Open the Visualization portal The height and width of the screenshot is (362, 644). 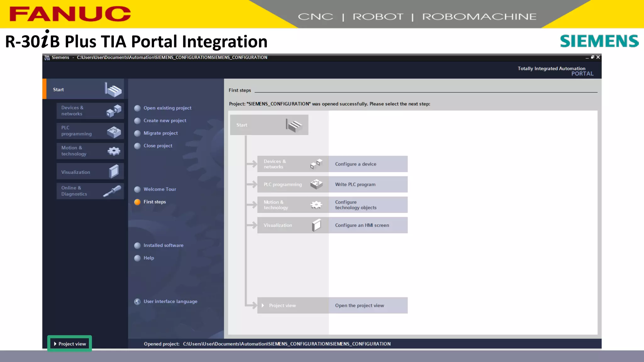pyautogui.click(x=90, y=171)
